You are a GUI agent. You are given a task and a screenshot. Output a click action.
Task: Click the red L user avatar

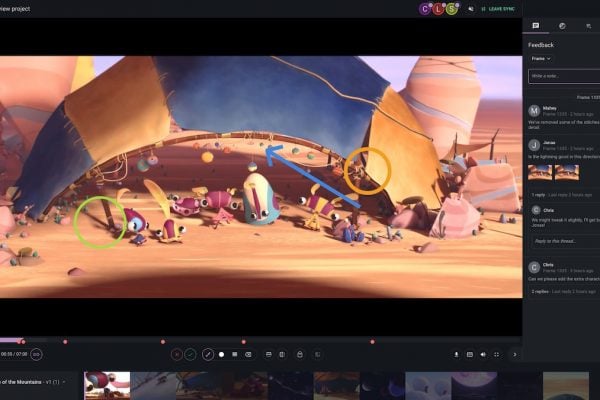[x=438, y=9]
